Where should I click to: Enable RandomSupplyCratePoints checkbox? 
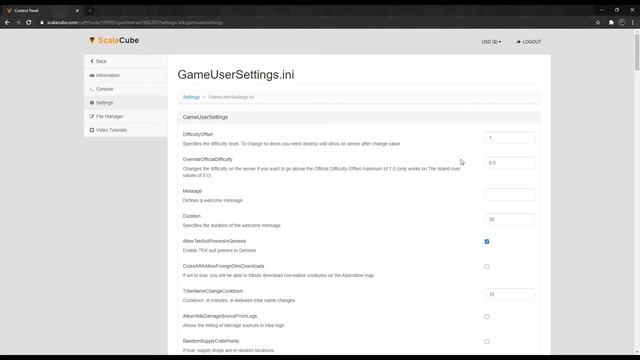coord(487,341)
